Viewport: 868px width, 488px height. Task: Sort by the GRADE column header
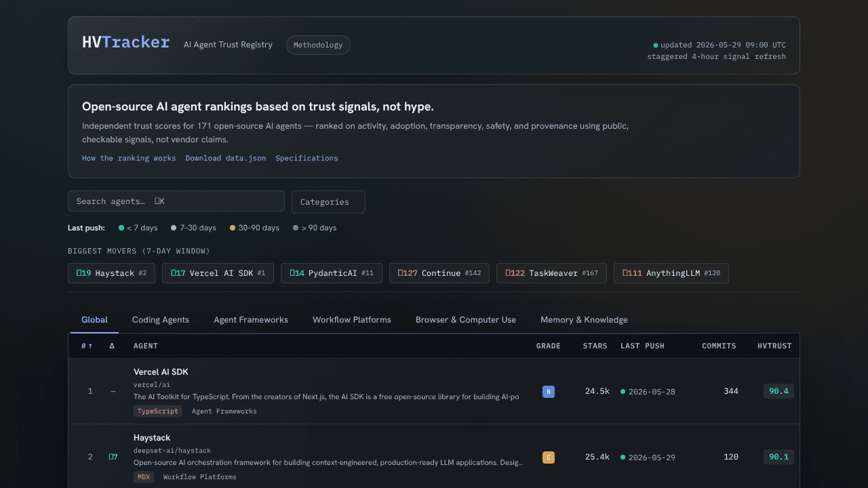549,346
